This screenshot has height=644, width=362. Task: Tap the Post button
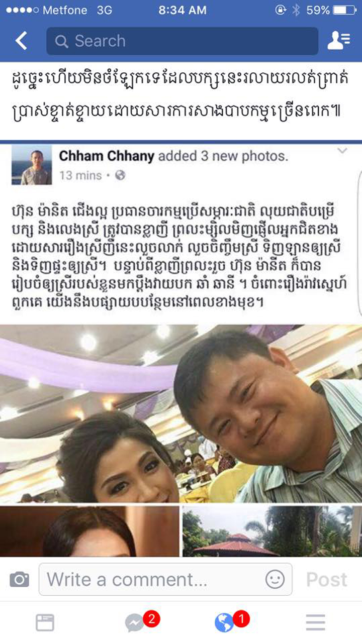[x=327, y=580]
